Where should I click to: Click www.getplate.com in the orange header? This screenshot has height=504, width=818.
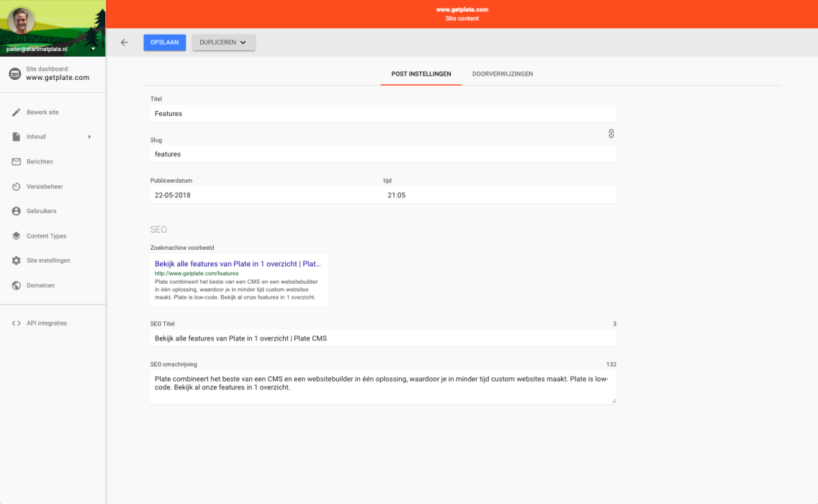[x=462, y=9]
